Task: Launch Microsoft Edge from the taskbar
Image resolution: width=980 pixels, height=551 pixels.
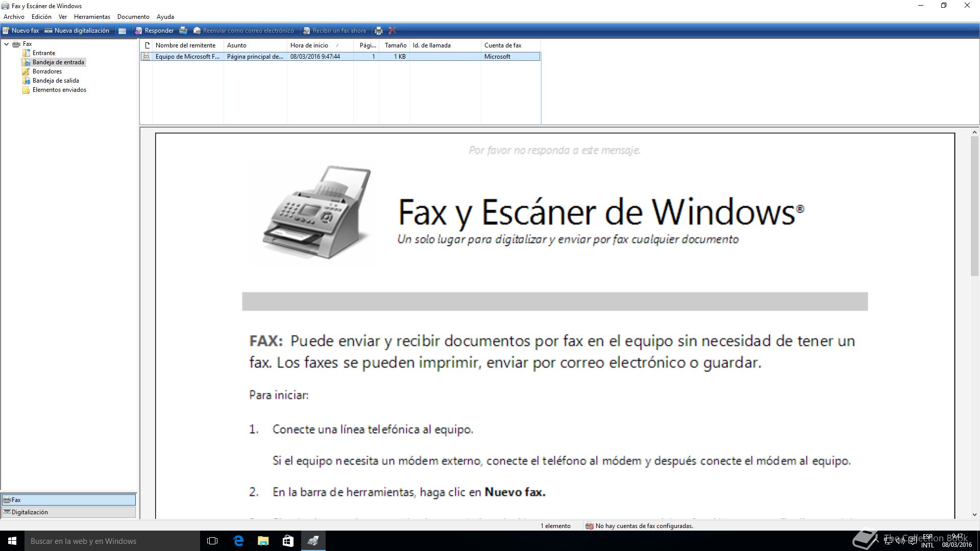Action: 238,541
